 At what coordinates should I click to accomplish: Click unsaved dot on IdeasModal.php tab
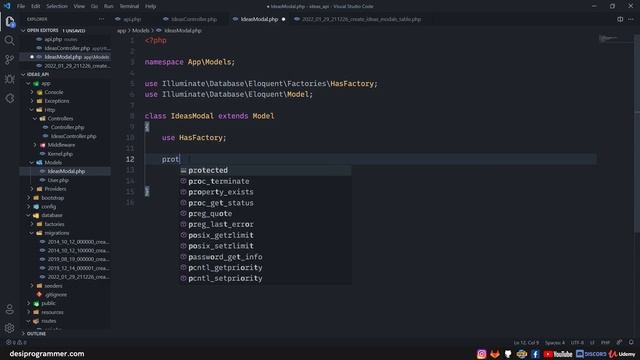[283, 19]
